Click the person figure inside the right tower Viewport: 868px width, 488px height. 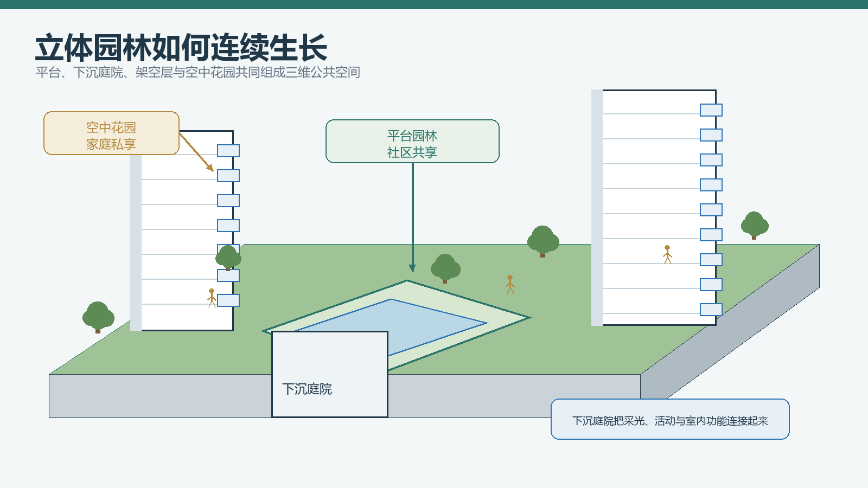[x=667, y=254]
